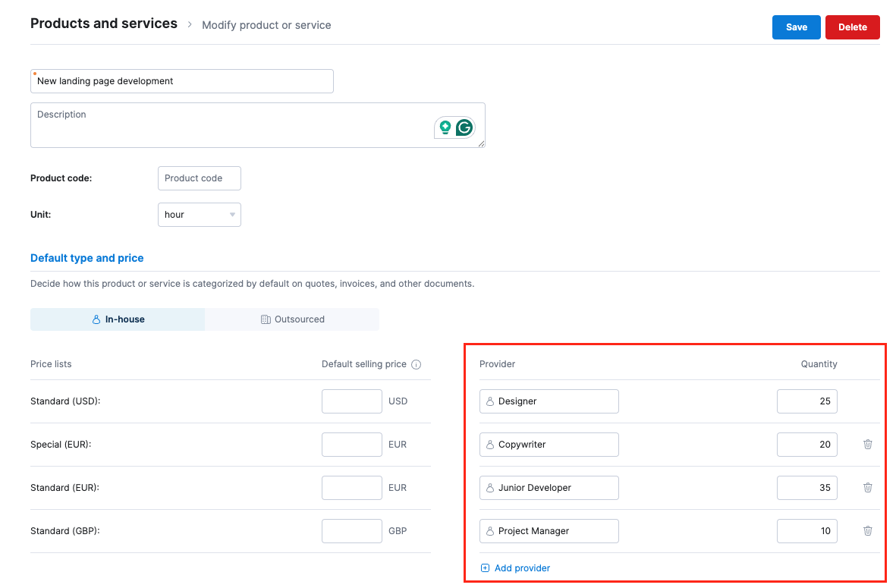Open the Unit hour dropdown
896x588 pixels.
click(199, 215)
